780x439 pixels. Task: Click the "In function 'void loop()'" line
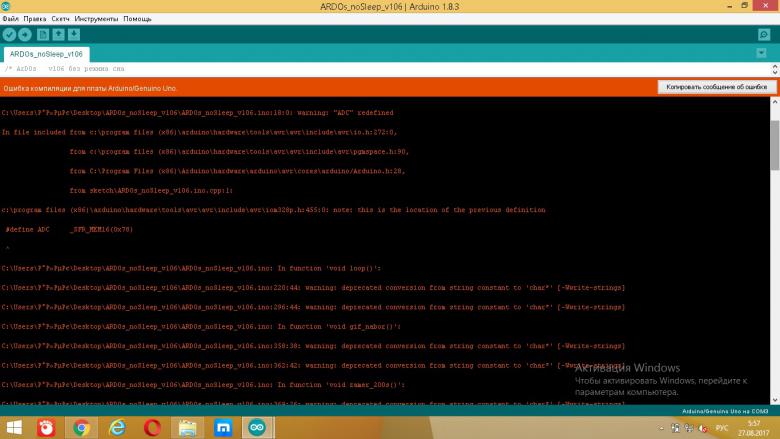click(x=191, y=268)
